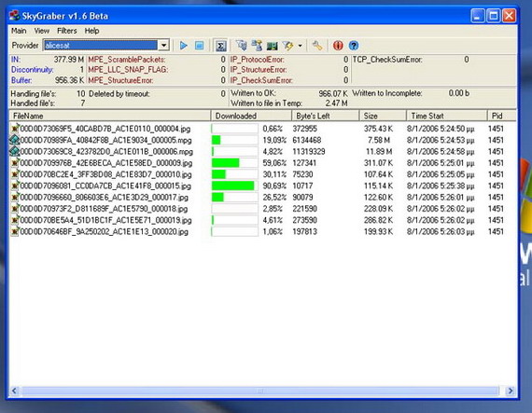Open the Main menu
The width and height of the screenshot is (532, 413).
(x=19, y=31)
